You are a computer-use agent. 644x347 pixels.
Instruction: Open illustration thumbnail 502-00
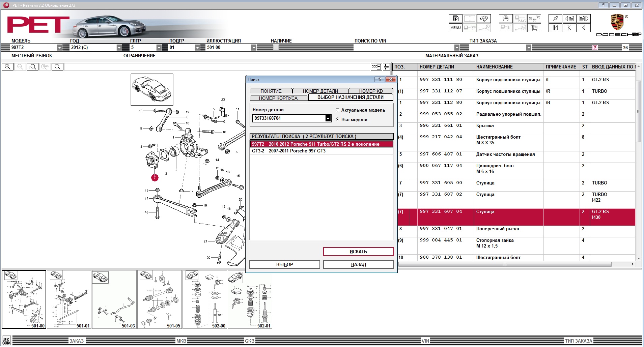[x=205, y=299]
